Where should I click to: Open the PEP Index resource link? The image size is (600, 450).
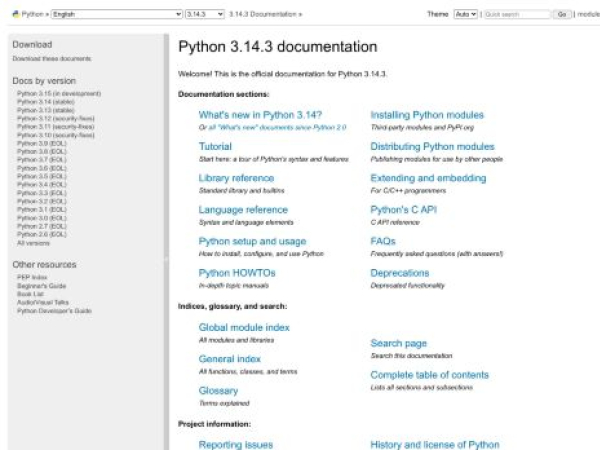click(x=32, y=277)
